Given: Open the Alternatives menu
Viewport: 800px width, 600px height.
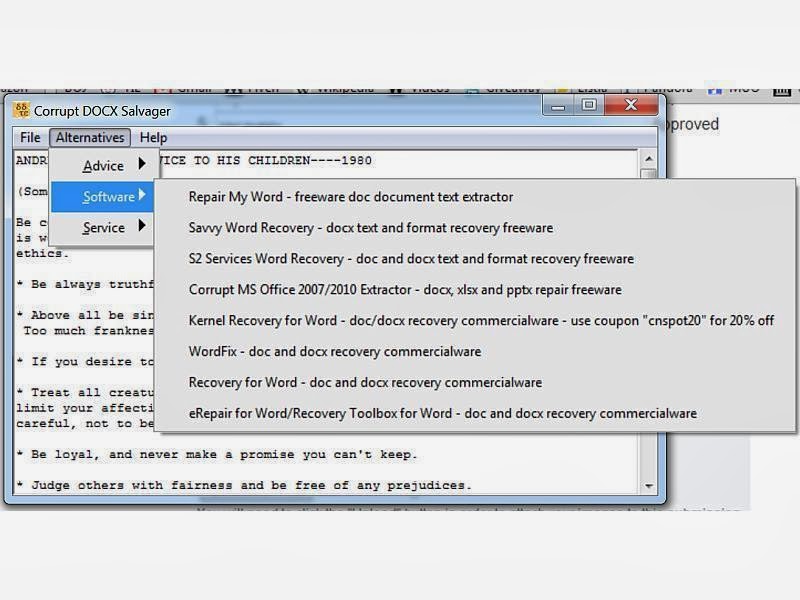Looking at the screenshot, I should click(x=90, y=137).
